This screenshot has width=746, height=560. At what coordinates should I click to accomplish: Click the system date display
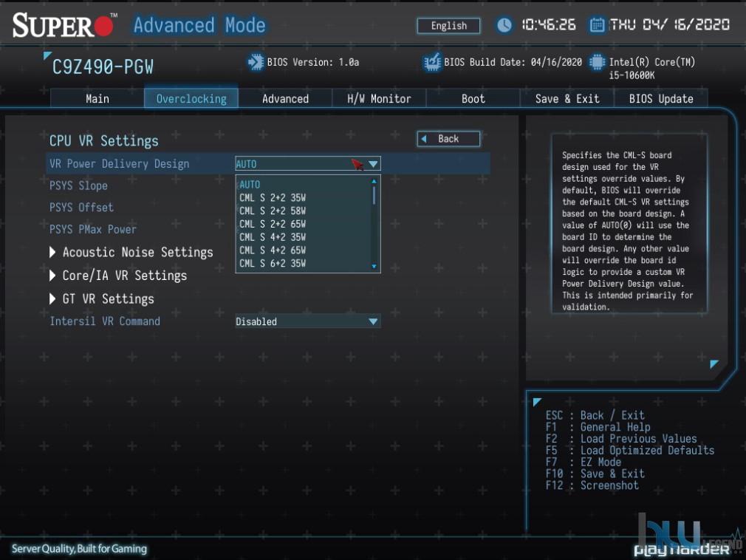[669, 24]
